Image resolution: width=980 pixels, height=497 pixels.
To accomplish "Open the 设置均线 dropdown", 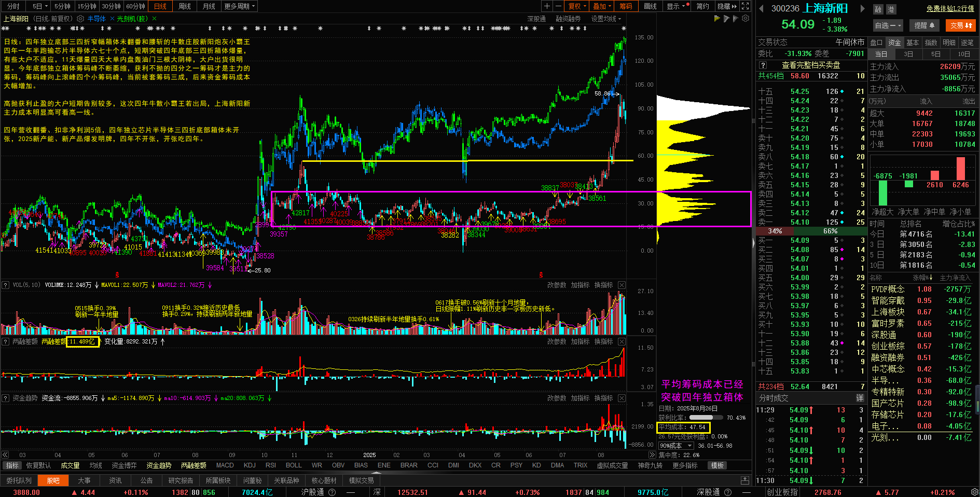I will pyautogui.click(x=606, y=19).
